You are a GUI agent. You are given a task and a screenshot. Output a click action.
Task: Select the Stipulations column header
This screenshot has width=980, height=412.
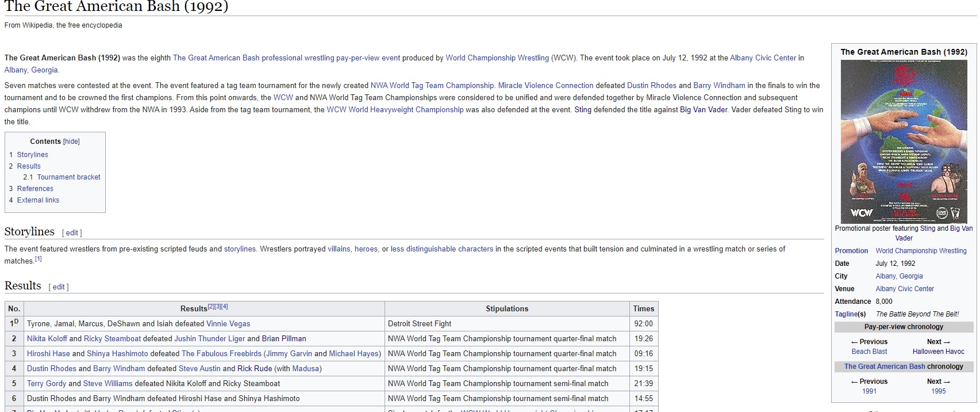coord(507,309)
